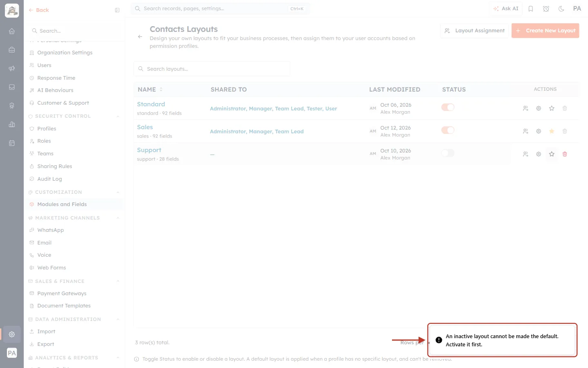Open settings gear for Support layout
Image resolution: width=588 pixels, height=368 pixels.
[x=539, y=154]
